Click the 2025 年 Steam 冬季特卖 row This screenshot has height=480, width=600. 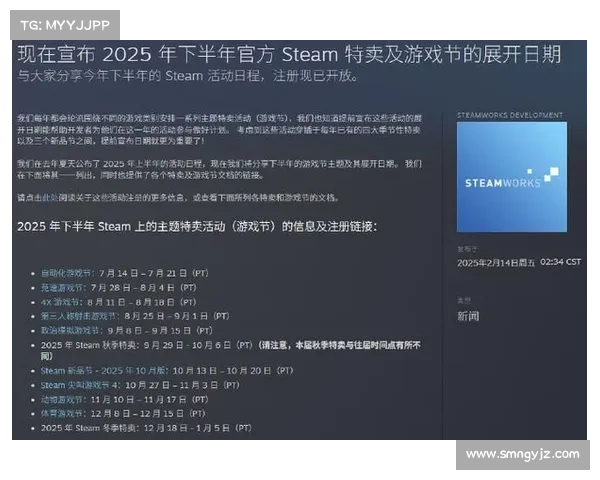coord(146,428)
